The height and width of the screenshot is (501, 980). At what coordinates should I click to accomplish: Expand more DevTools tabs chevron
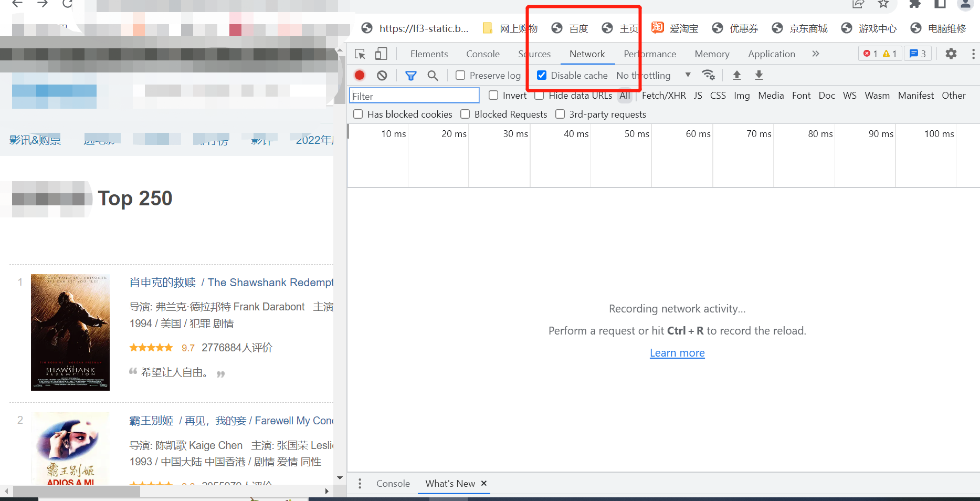pyautogui.click(x=816, y=54)
